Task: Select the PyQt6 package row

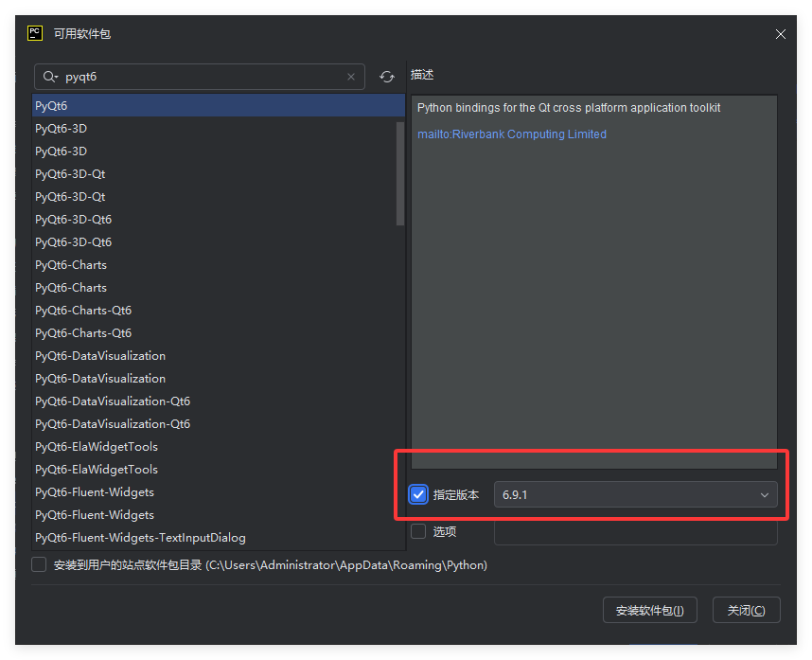Action: 218,106
